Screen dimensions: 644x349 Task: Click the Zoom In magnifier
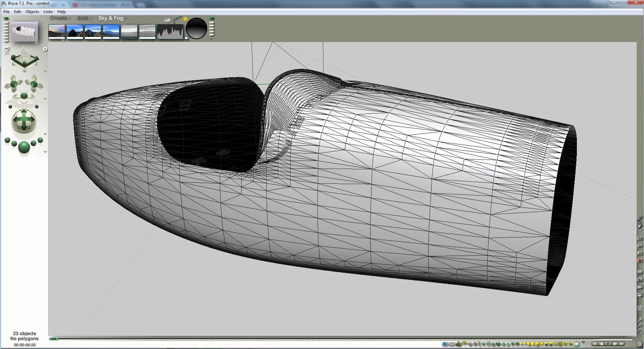640,319
